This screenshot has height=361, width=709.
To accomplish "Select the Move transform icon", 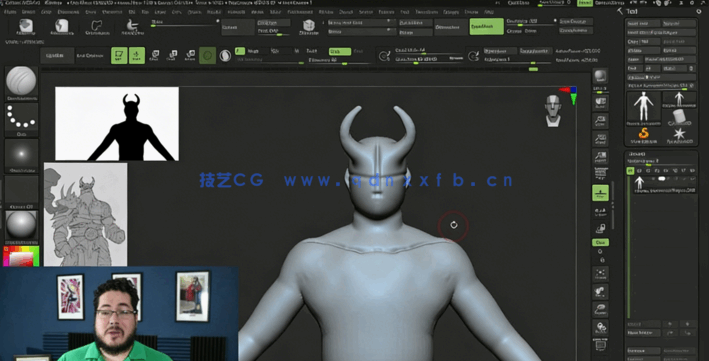I will 154,56.
